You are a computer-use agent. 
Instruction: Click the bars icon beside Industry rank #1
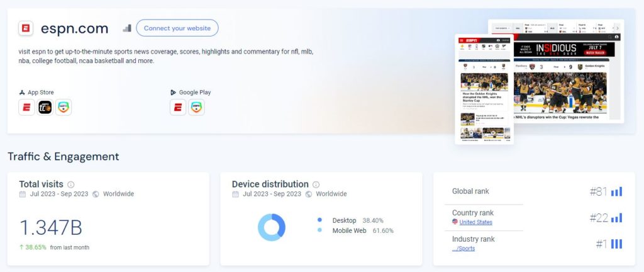616,244
